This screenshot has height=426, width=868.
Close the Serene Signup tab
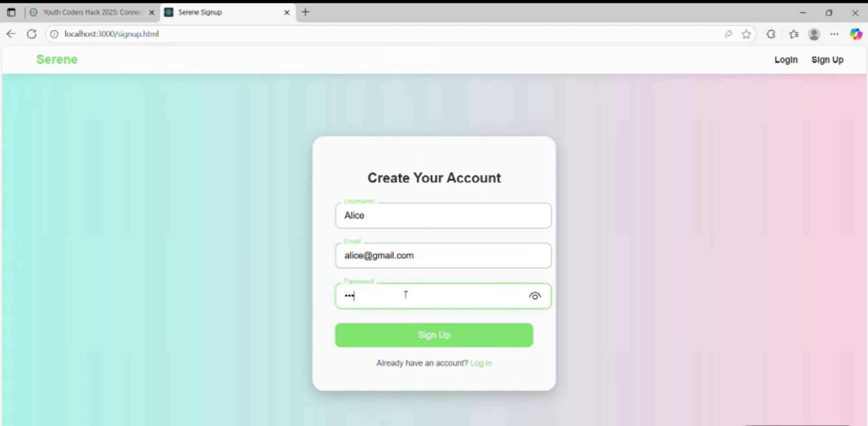pos(287,13)
